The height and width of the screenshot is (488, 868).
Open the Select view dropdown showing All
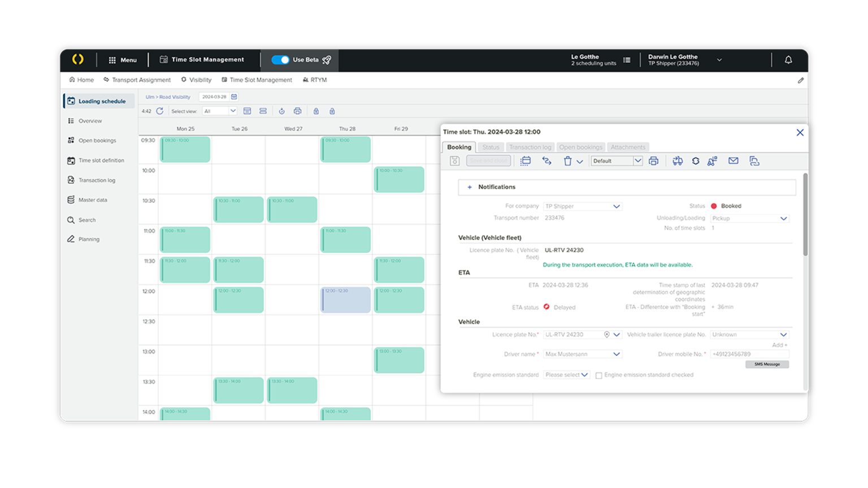pos(219,111)
